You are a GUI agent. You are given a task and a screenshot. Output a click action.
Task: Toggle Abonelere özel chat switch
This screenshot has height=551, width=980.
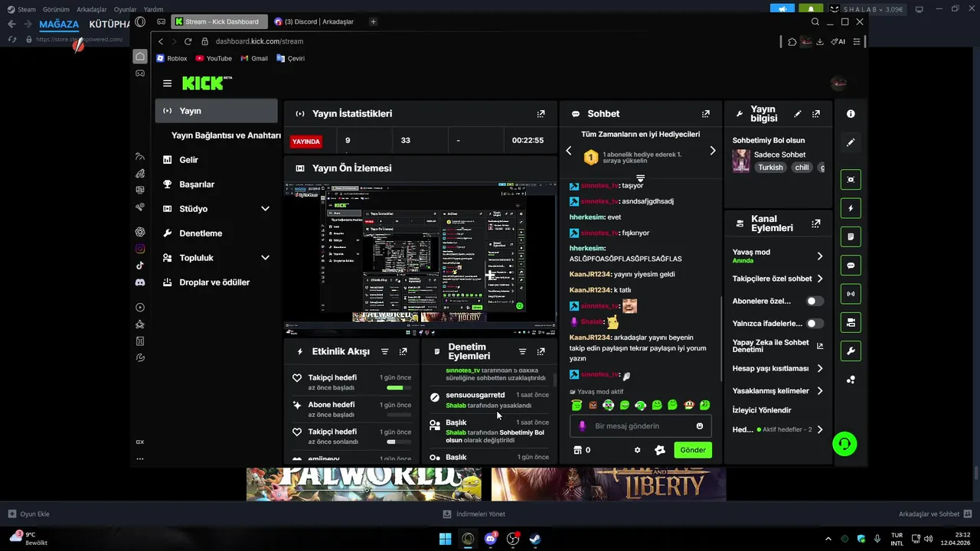coord(815,302)
